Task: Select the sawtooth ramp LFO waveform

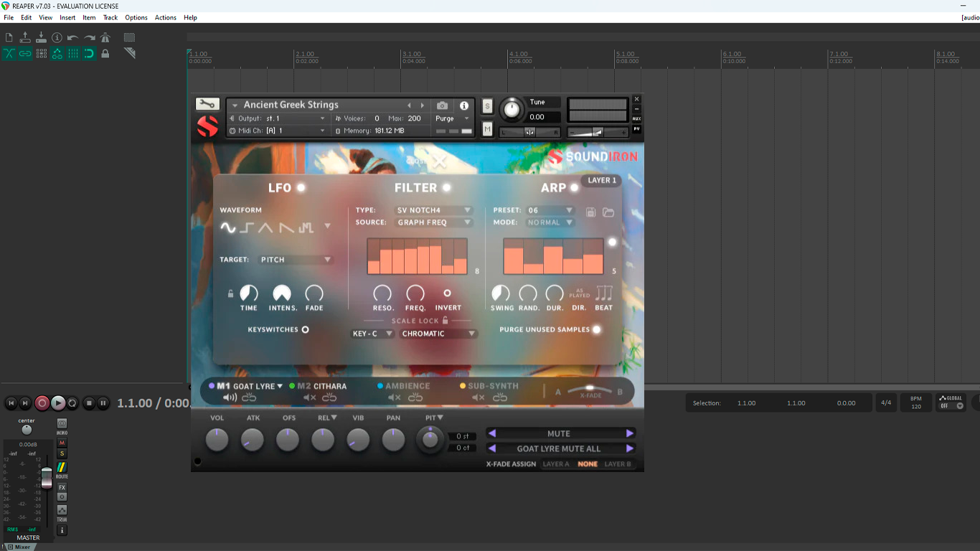Action: pos(287,228)
